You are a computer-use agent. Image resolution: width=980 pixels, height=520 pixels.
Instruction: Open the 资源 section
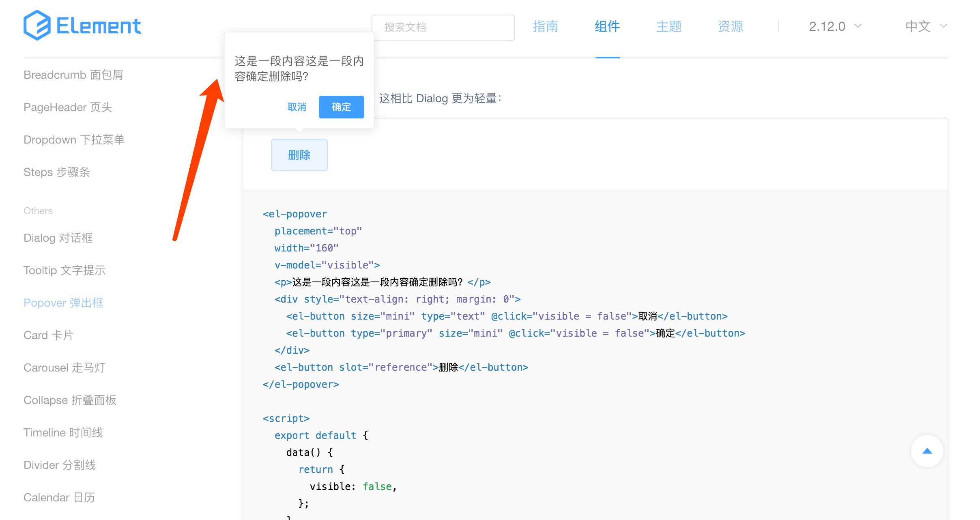click(730, 26)
